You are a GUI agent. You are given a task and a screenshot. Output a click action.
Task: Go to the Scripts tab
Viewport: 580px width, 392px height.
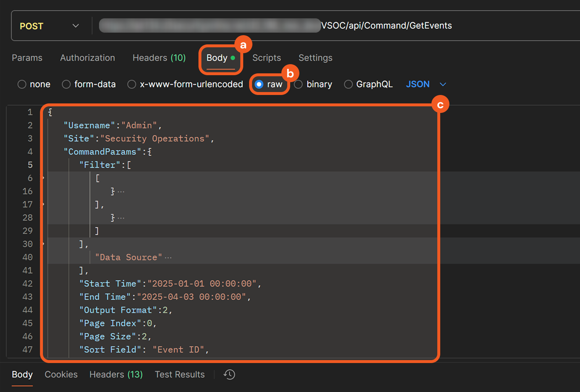pyautogui.click(x=266, y=58)
